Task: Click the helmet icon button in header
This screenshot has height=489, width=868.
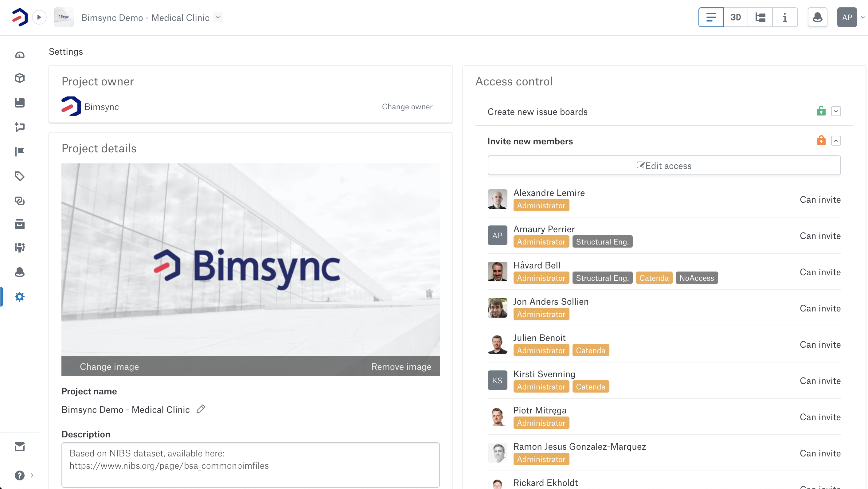Action: click(817, 17)
